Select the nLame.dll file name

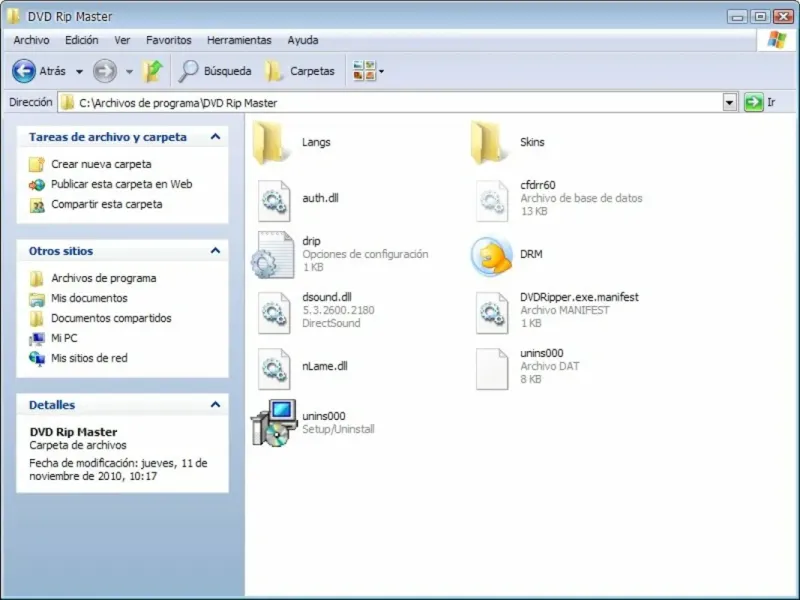(325, 366)
